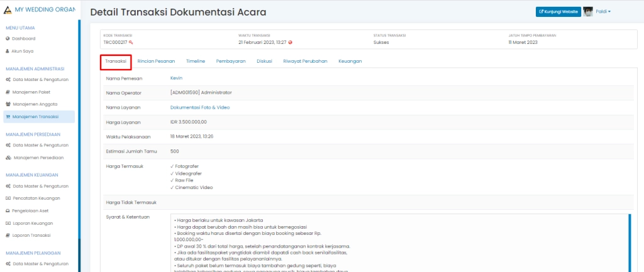
Task: Open the Paldi user dropdown menu
Action: 603,11
